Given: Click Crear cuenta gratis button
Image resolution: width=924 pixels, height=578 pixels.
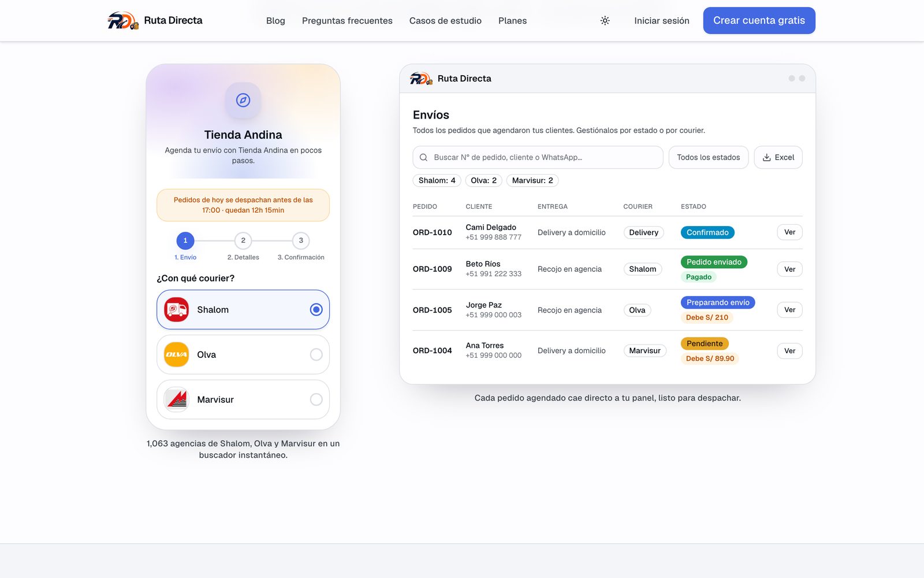Looking at the screenshot, I should (x=759, y=21).
